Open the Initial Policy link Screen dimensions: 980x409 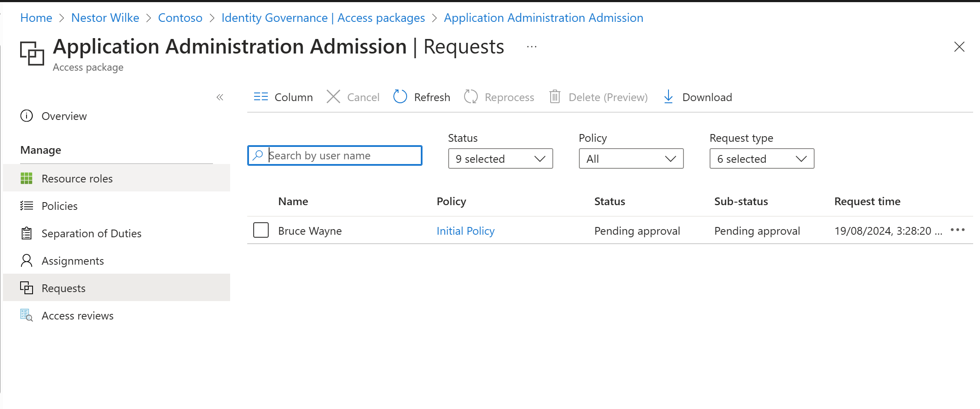tap(465, 231)
